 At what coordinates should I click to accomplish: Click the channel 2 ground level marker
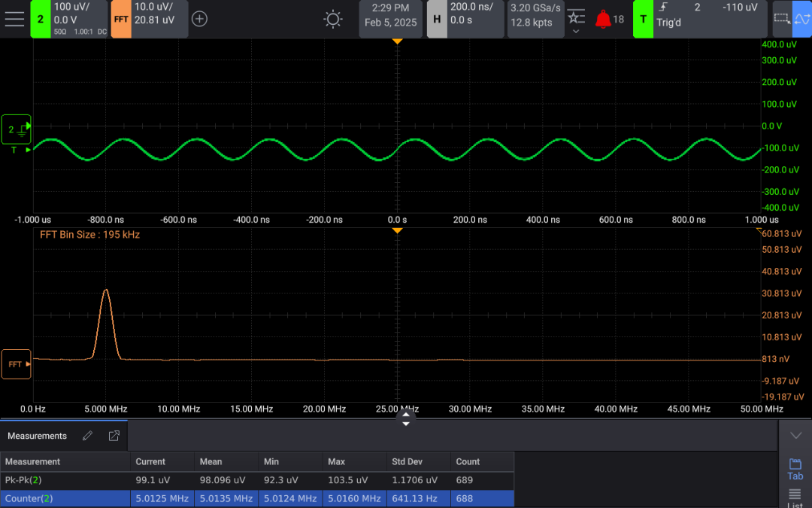(x=16, y=129)
